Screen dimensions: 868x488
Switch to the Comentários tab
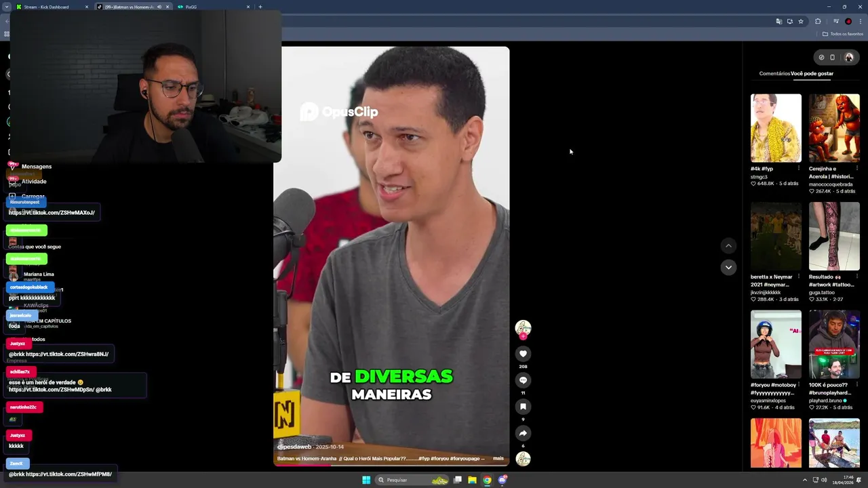pyautogui.click(x=774, y=73)
